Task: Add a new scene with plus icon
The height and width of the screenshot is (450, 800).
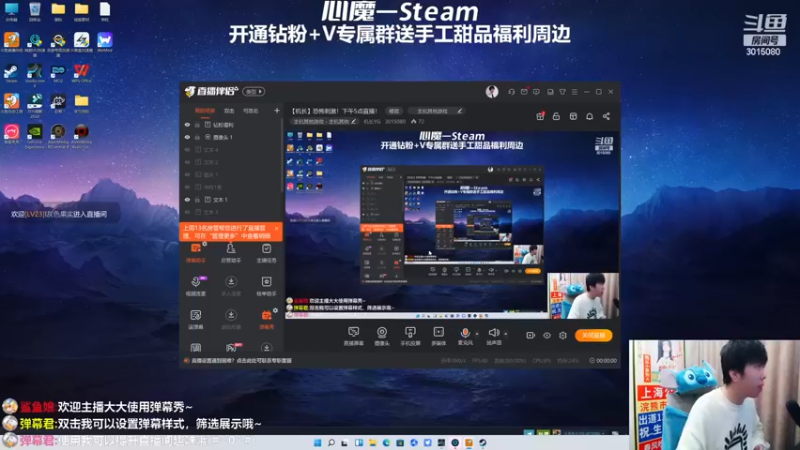Action: (277, 110)
